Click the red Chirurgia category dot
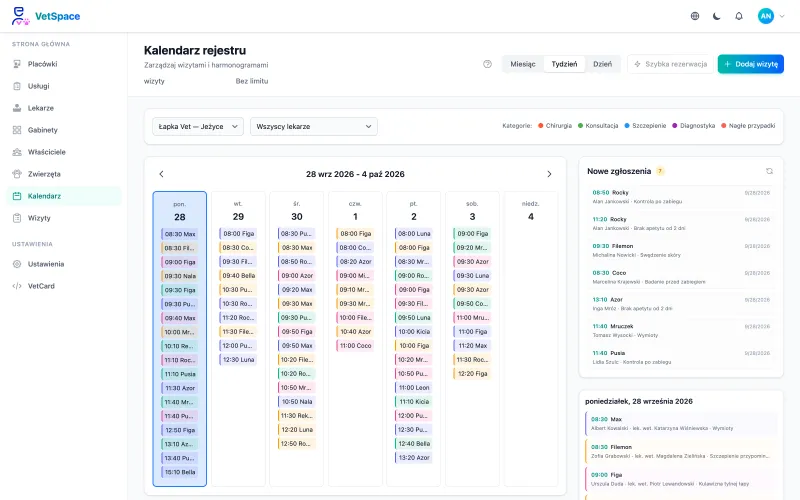The width and height of the screenshot is (800, 500). click(540, 126)
